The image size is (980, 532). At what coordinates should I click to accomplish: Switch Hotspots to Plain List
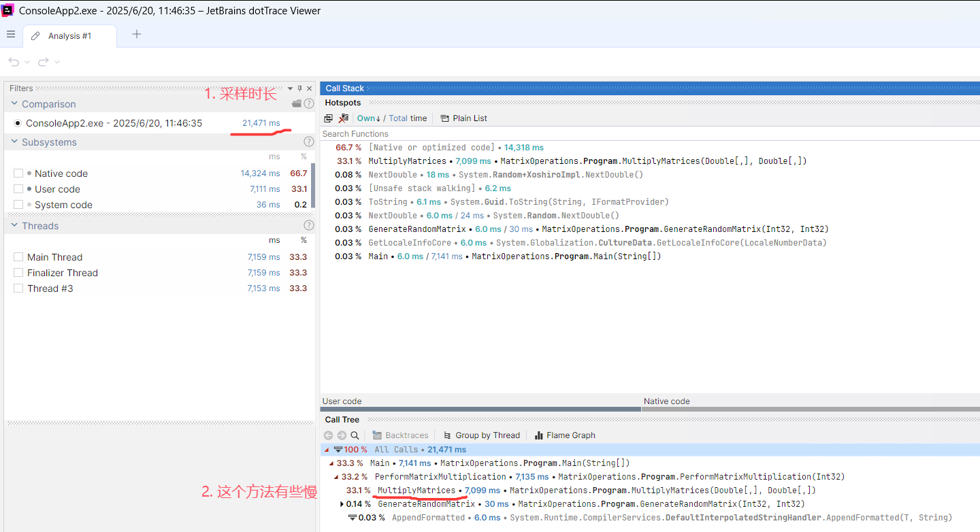pos(463,118)
